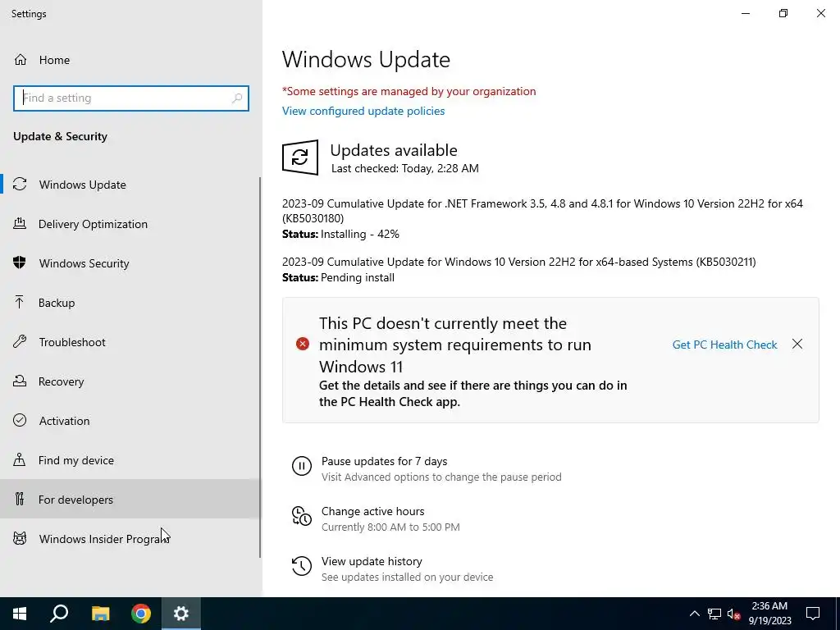Open For developers settings
840x630 pixels.
point(130,500)
